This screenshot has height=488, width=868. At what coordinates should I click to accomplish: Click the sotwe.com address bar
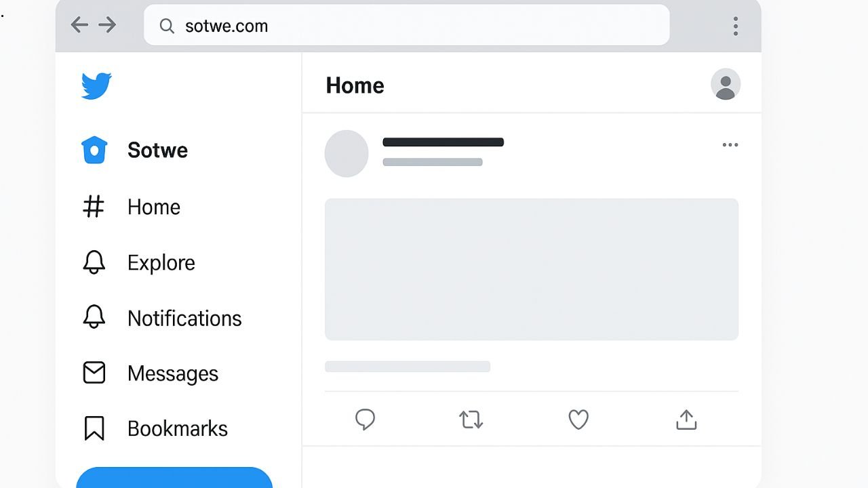407,26
